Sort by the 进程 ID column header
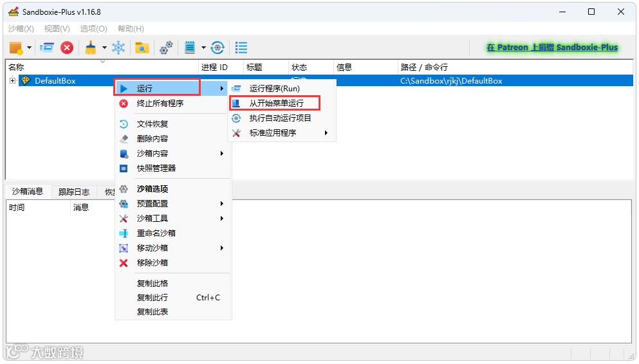 (x=221, y=67)
